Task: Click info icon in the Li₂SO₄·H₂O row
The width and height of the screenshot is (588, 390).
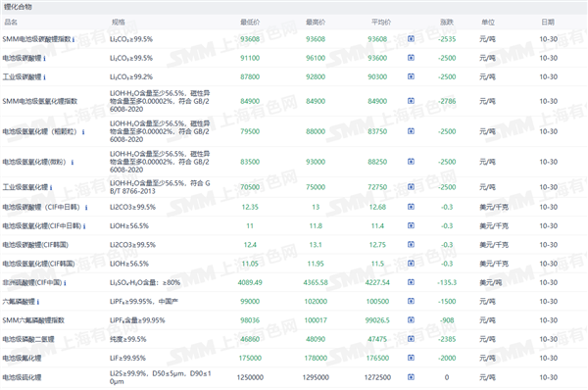Action: (65, 283)
